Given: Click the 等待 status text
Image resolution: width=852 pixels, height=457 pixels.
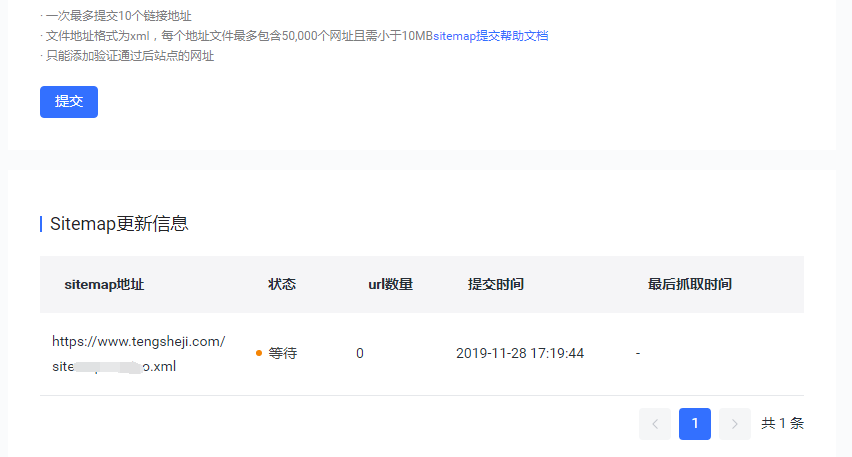Looking at the screenshot, I should coord(283,353).
